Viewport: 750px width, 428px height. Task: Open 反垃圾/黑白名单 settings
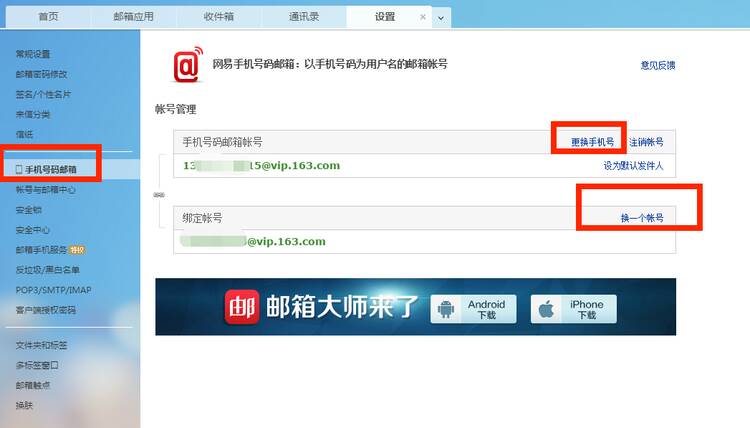[47, 270]
